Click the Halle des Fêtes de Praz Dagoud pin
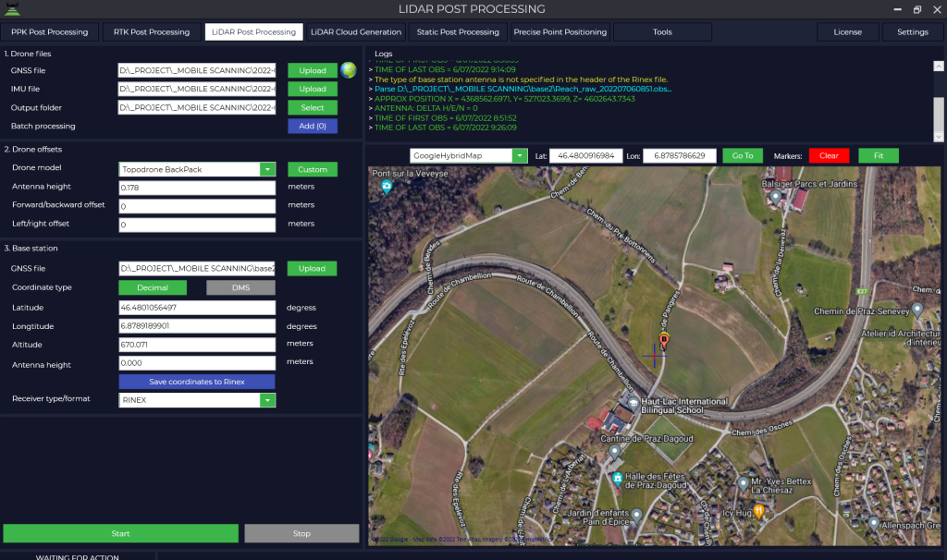The height and width of the screenshot is (560, 947). point(617,479)
